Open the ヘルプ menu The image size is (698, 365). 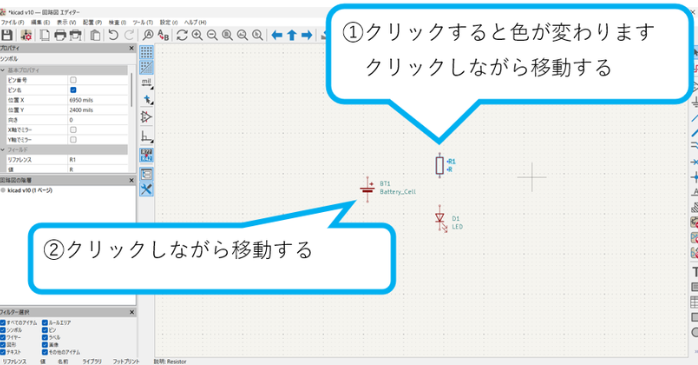[x=195, y=22]
